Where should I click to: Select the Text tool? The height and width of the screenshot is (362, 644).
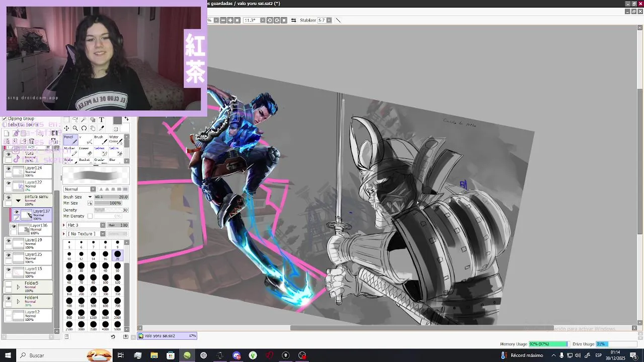(x=101, y=120)
